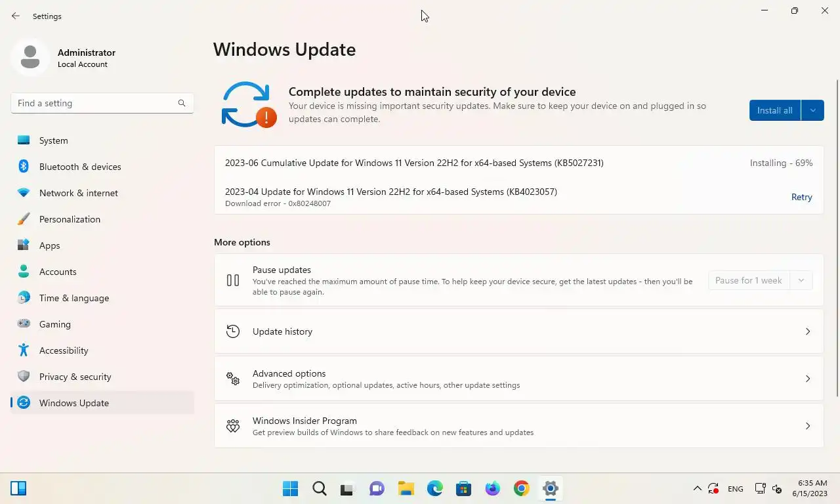Launch Microsoft Edge from the taskbar

(x=434, y=488)
